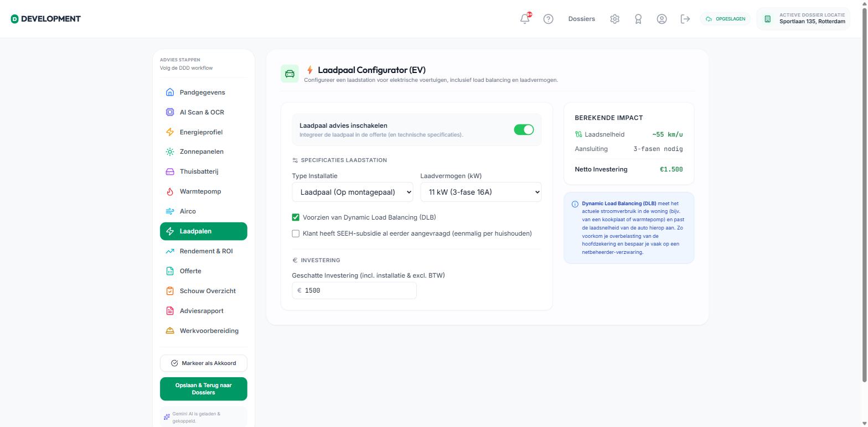Click the lightning icon next to Energieprofiel
The image size is (868, 427).
tap(170, 132)
